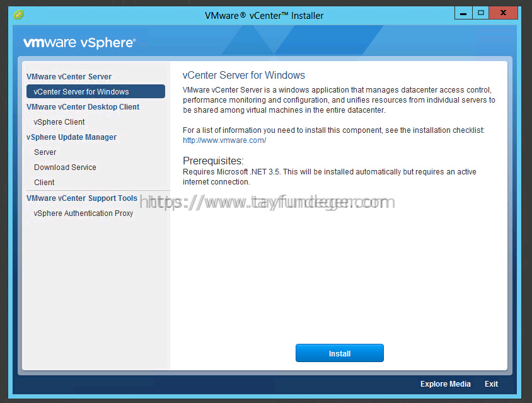Click VMware vCenter Desktop Client heading
This screenshot has height=403, width=532.
coord(83,107)
